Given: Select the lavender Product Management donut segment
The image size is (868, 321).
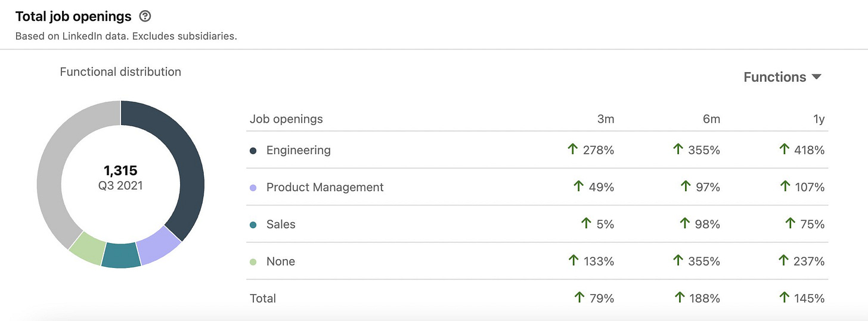Looking at the screenshot, I should point(160,246).
